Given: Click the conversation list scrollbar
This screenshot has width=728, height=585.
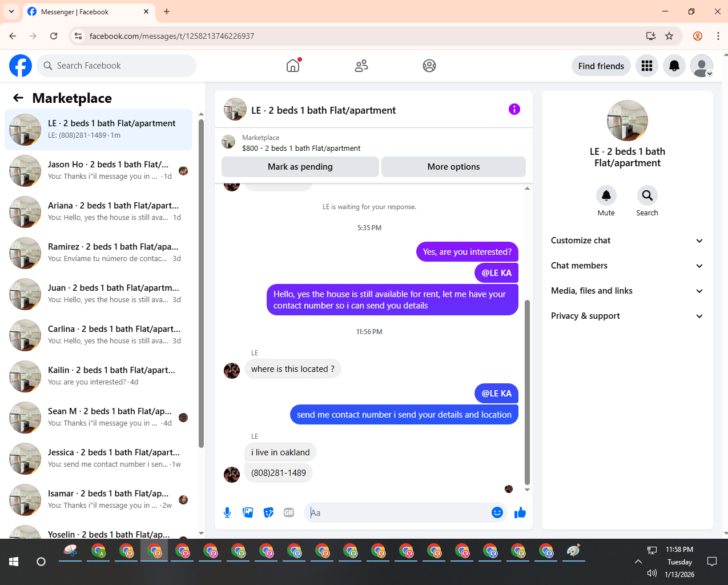Looking at the screenshot, I should [x=201, y=283].
